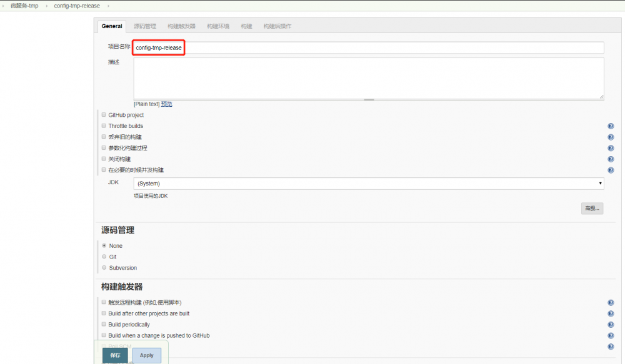Enable Build periodically checkbox
Screen dimensions: 625x364
click(x=104, y=324)
